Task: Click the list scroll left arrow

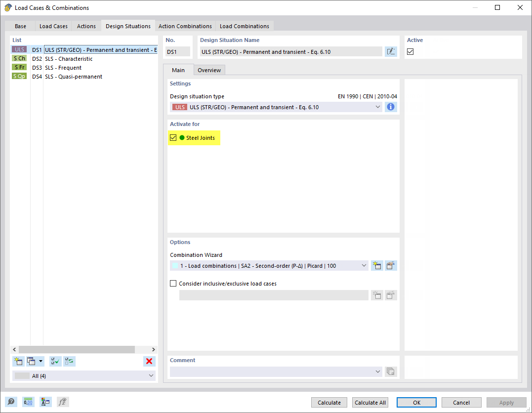Action: [14, 350]
